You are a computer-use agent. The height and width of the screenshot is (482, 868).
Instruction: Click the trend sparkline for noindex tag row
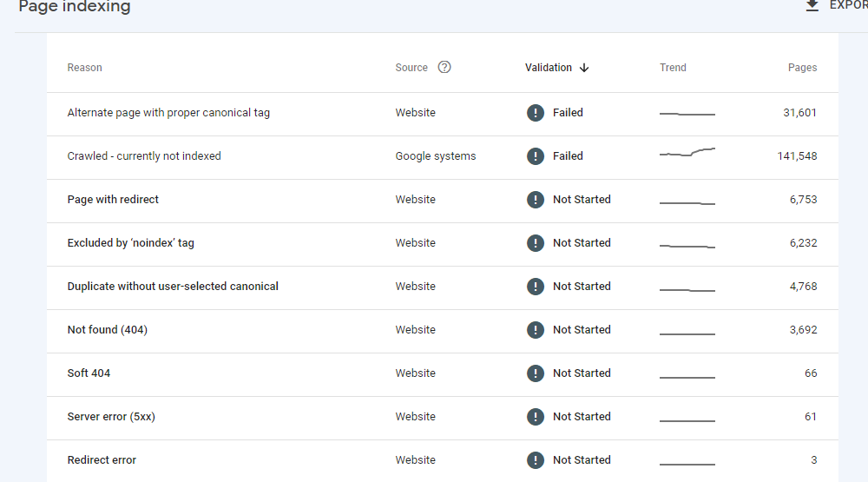point(687,246)
